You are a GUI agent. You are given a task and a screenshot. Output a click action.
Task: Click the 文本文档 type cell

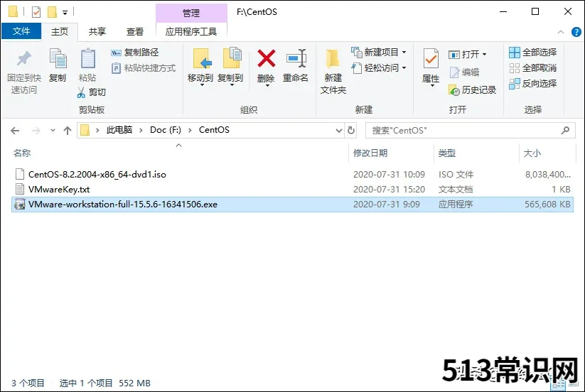point(456,190)
